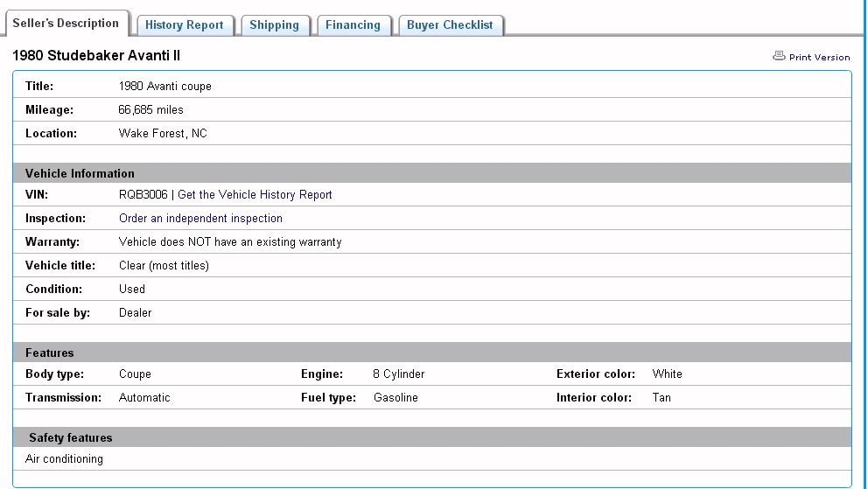
Task: Click the warranty status text
Action: pyautogui.click(x=229, y=242)
